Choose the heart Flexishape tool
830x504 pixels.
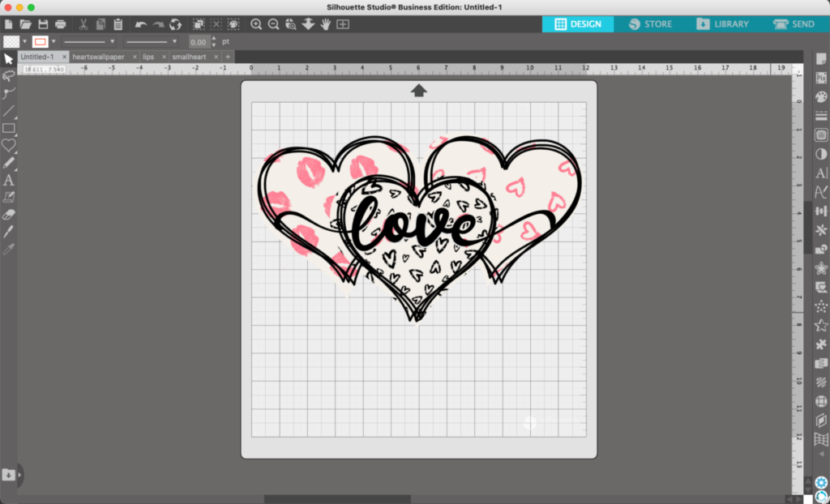[8, 145]
